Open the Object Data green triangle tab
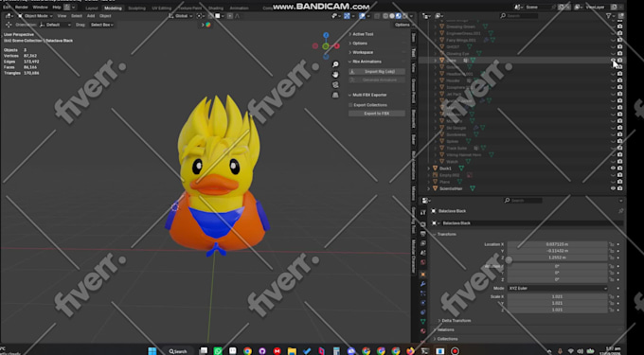The height and width of the screenshot is (355, 644). (x=423, y=321)
